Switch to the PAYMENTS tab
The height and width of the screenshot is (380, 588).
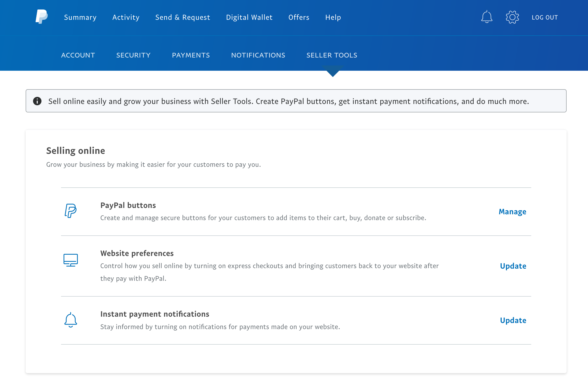[191, 55]
